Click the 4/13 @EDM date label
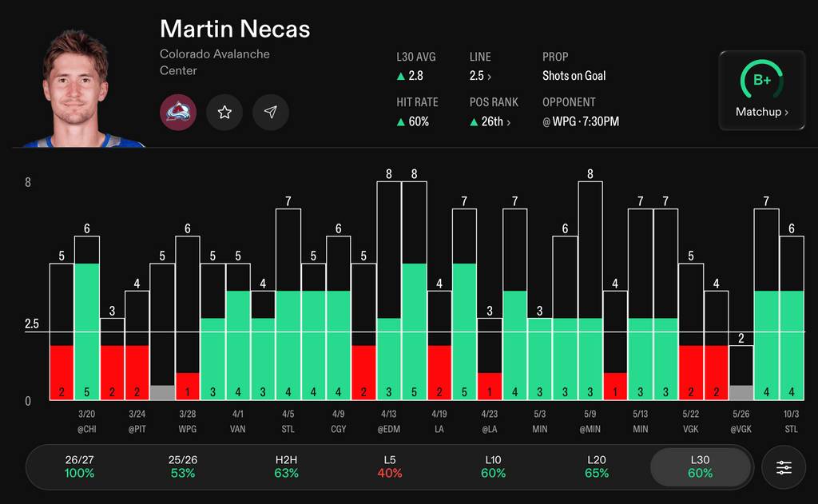This screenshot has width=818, height=504. [389, 422]
